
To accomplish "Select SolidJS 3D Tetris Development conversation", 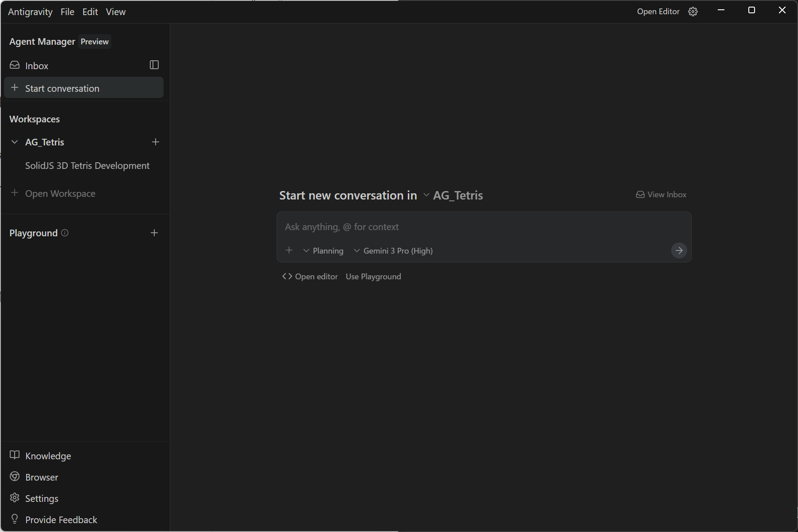I will coord(87,166).
